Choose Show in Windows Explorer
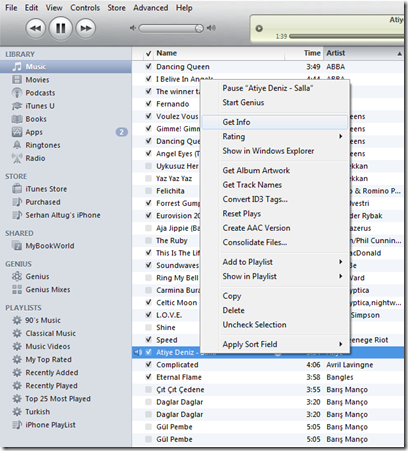The width and height of the screenshot is (408, 451). 275,151
